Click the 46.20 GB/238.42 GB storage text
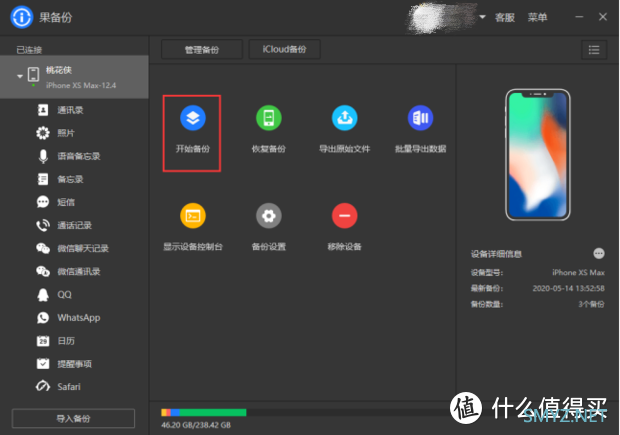This screenshot has height=435, width=620. (196, 425)
